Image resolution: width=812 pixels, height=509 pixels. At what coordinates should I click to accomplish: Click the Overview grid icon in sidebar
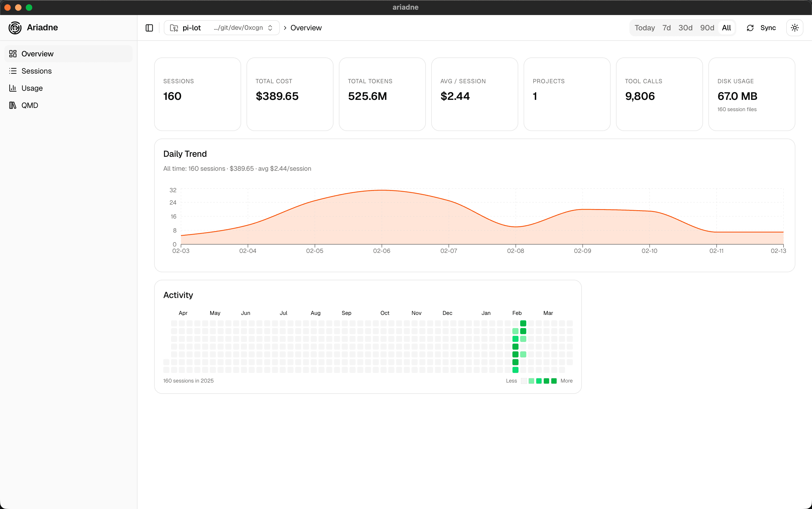click(13, 54)
